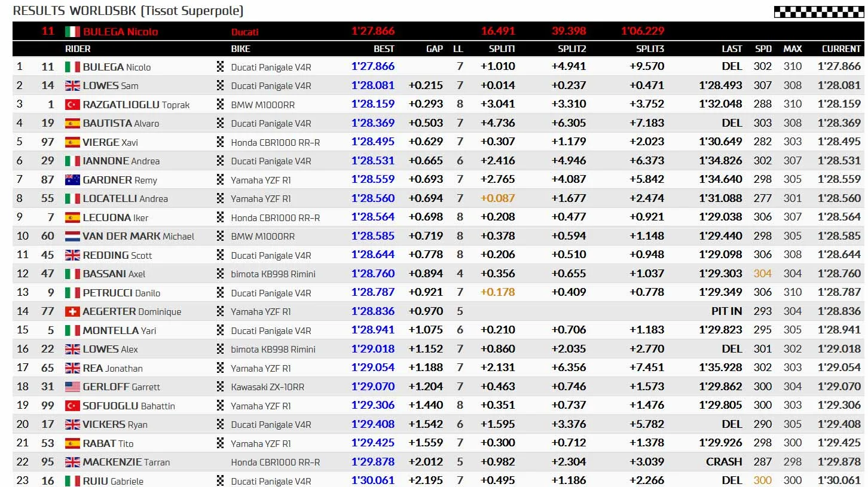Click the SPLIT3 column header
868x487 pixels.
pos(650,49)
